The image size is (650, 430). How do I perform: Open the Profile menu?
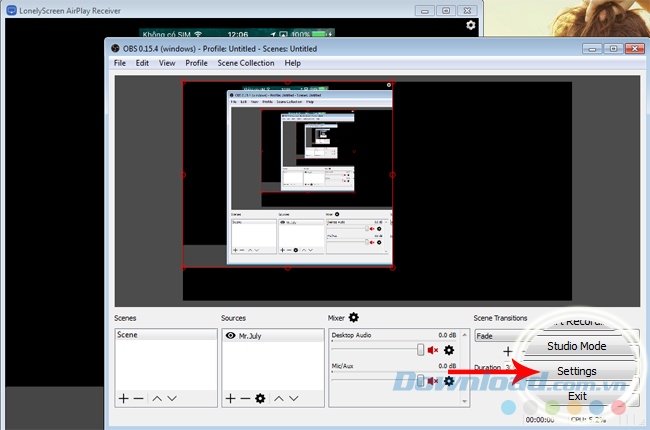click(x=196, y=63)
